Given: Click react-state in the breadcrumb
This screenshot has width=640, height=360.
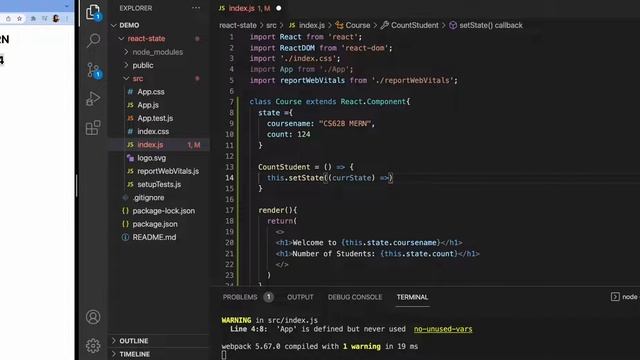Looking at the screenshot, I should [x=238, y=25].
